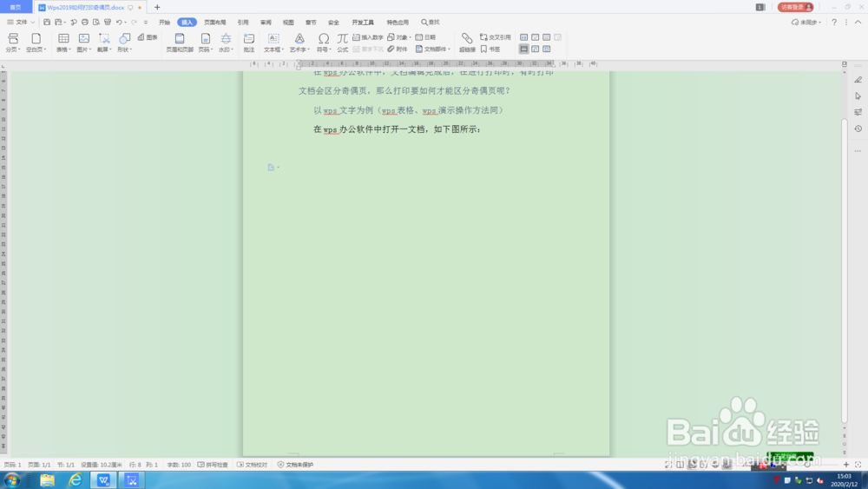Open the 开始 ribbon tab
The height and width of the screenshot is (489, 868).
point(164,23)
